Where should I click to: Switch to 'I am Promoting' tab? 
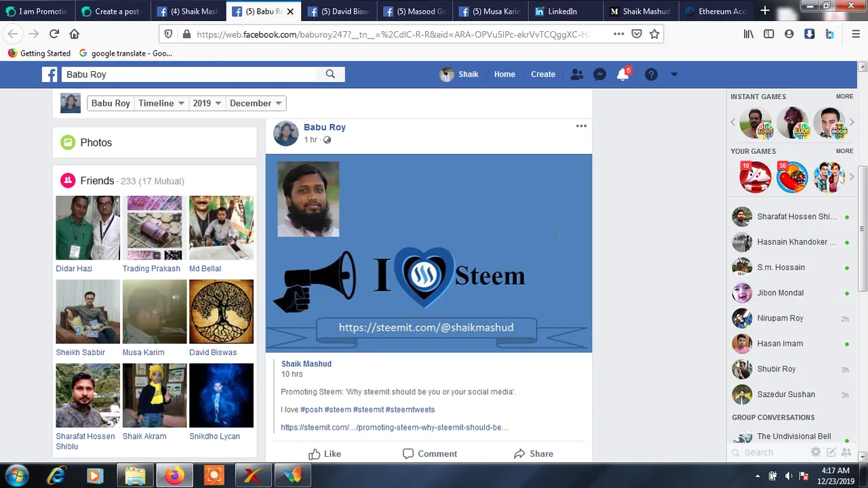(37, 11)
